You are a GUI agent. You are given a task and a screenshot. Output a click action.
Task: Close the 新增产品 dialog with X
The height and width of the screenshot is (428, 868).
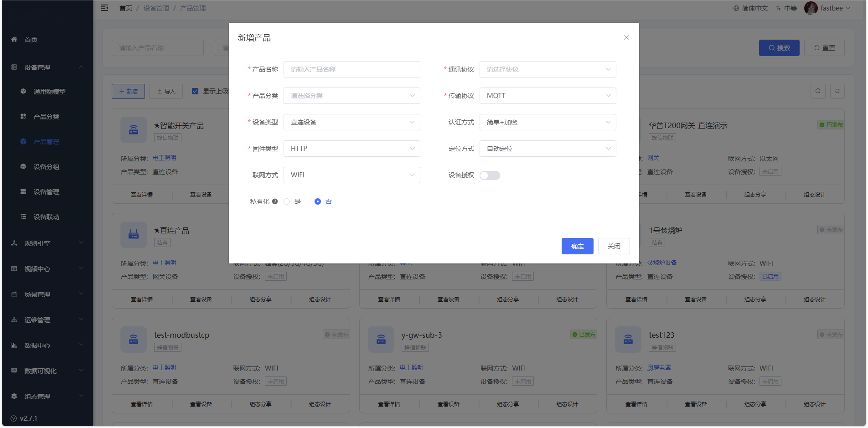626,37
